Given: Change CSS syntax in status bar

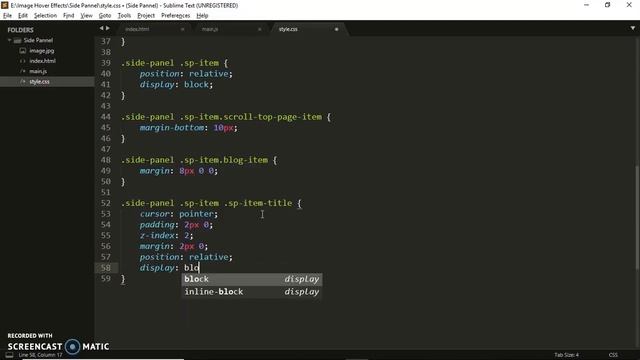Looking at the screenshot, I should [613, 355].
